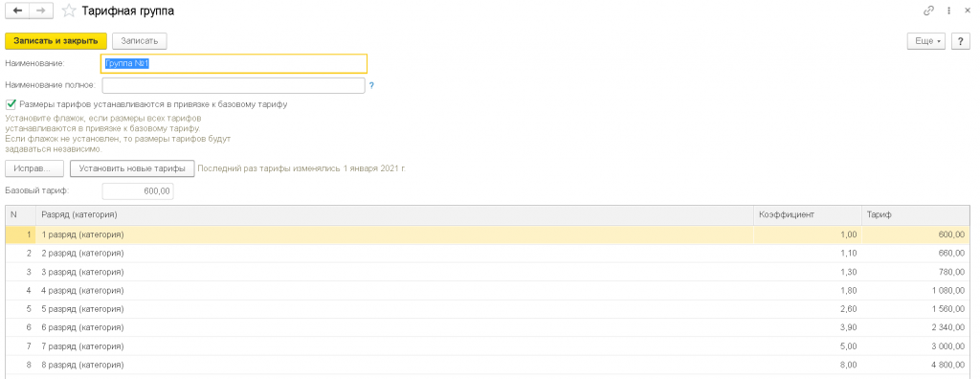Open help with the ? button
This screenshot has height=379, width=980.
(961, 40)
